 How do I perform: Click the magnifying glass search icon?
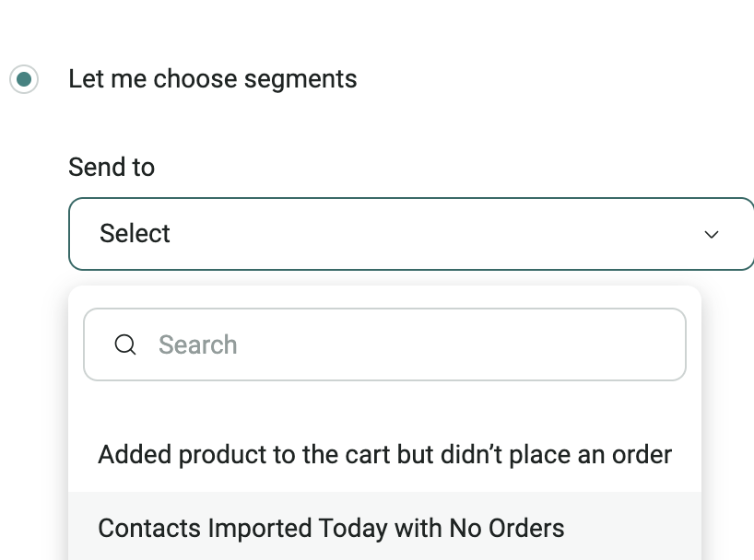[x=125, y=344]
